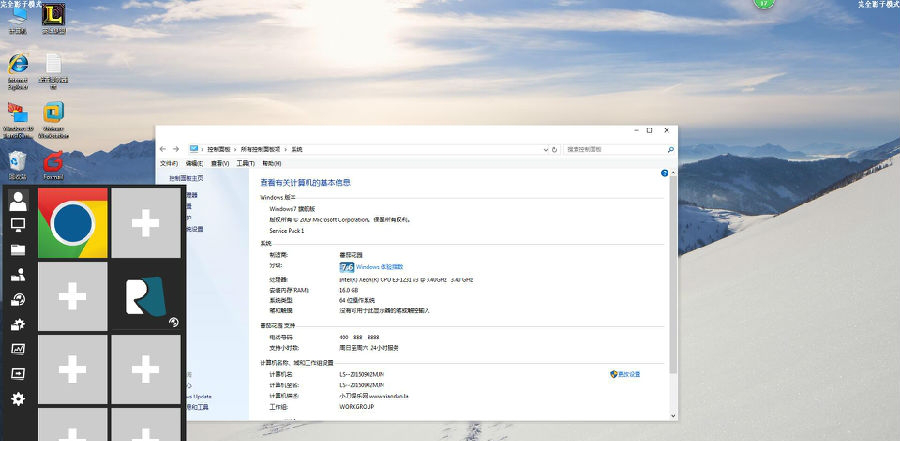Select the text document desktop icon
900x458 pixels.
coord(53,71)
